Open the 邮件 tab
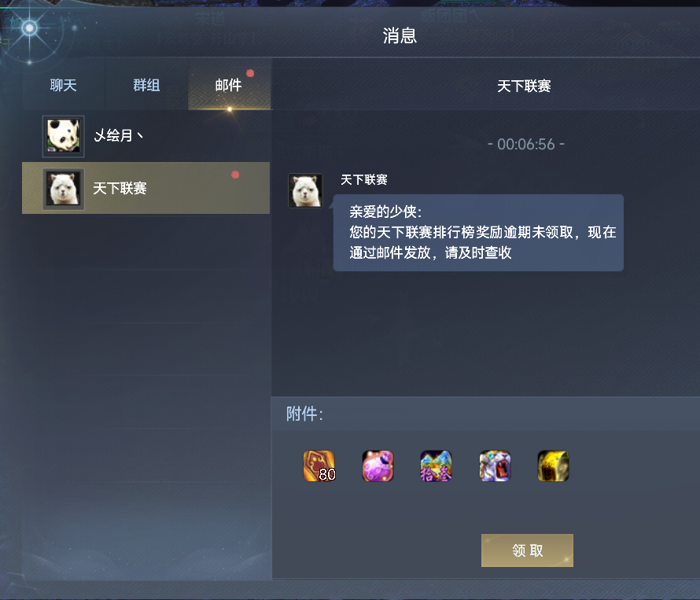The height and width of the screenshot is (600, 700). [229, 85]
